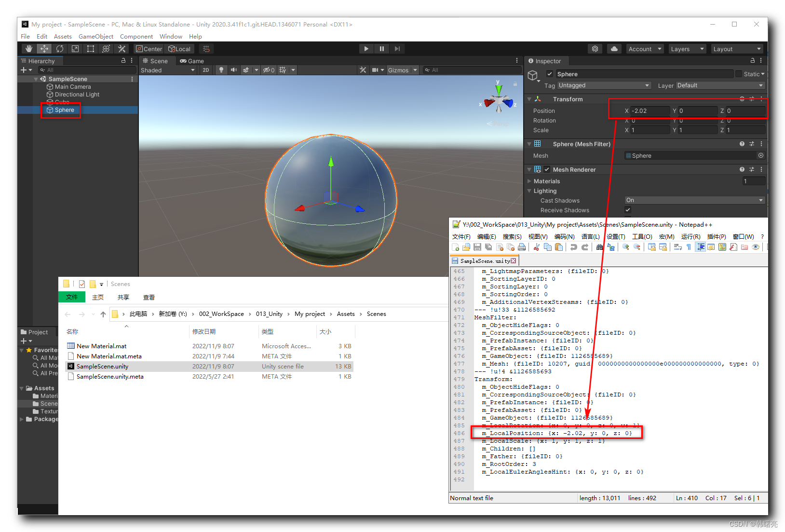Viewport: 785px width, 532px height.
Task: Toggle scene view audio
Action: [233, 70]
